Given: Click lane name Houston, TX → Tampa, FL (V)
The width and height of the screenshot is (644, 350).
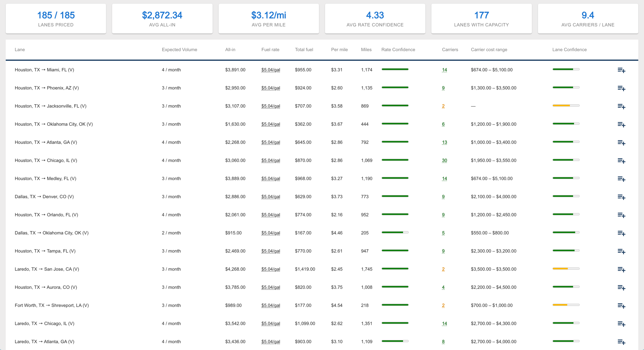Looking at the screenshot, I should click(45, 251).
